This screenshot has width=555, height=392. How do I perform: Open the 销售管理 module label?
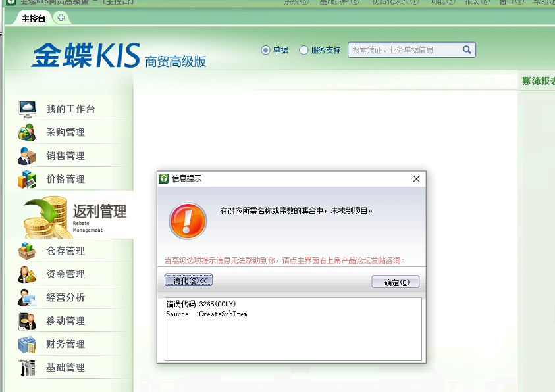(66, 155)
